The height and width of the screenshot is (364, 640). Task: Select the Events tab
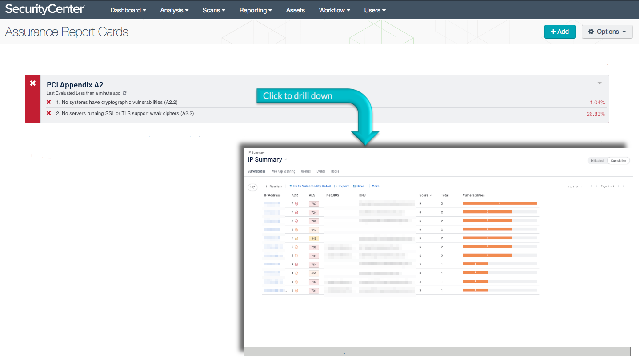(x=321, y=171)
